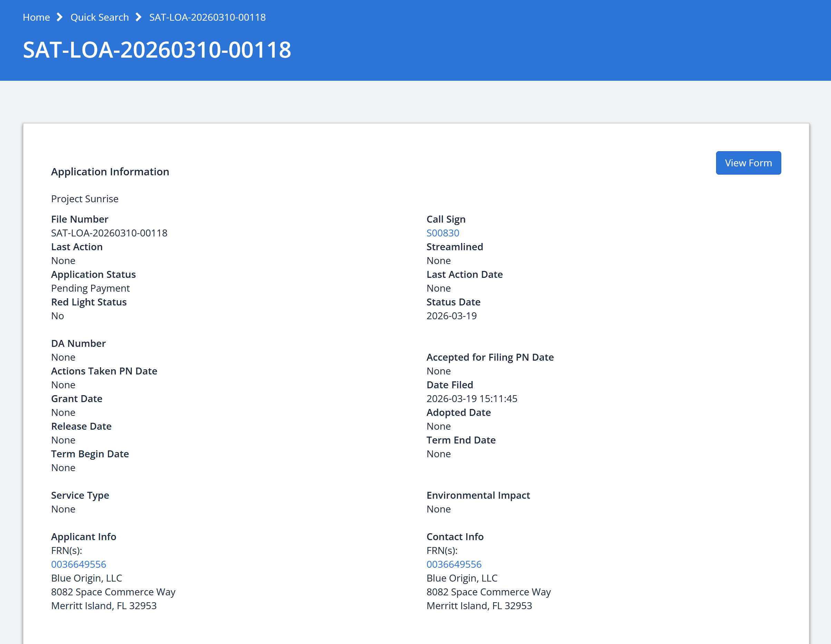Open Applicant Info FRN 0036649556 link

[78, 564]
